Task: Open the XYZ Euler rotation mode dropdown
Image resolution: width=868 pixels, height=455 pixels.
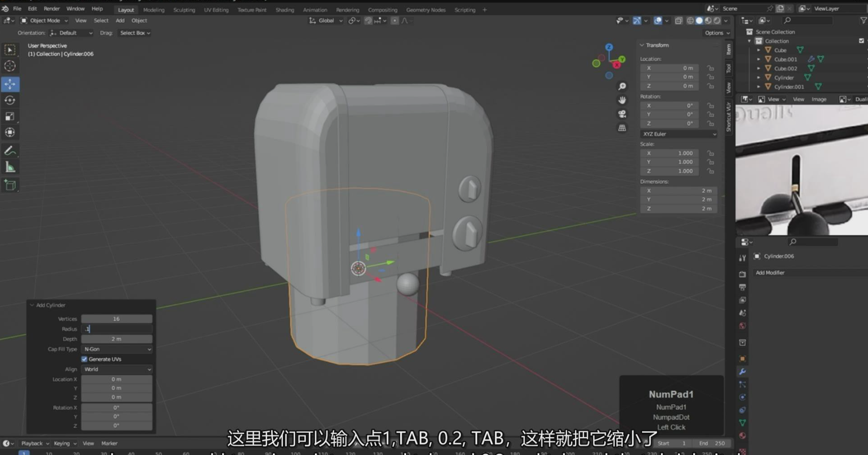Action: (x=678, y=134)
